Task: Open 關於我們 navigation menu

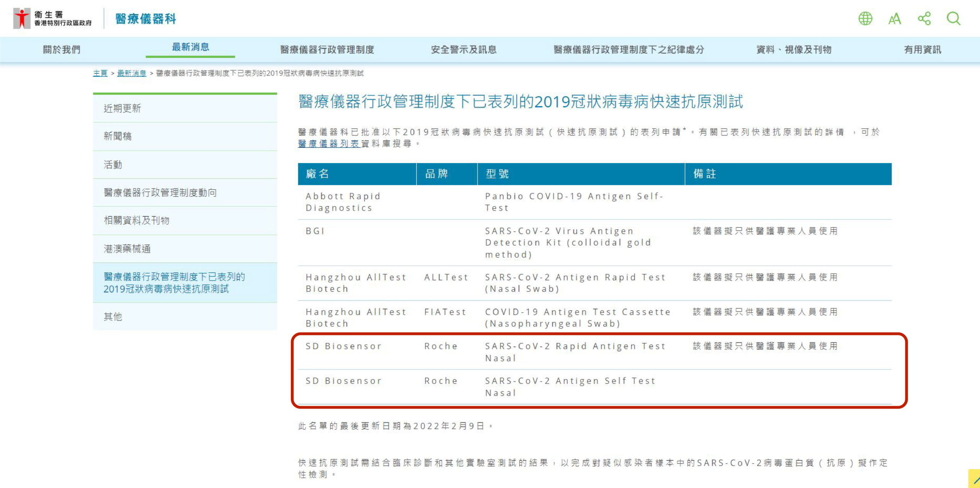Action: (62, 49)
